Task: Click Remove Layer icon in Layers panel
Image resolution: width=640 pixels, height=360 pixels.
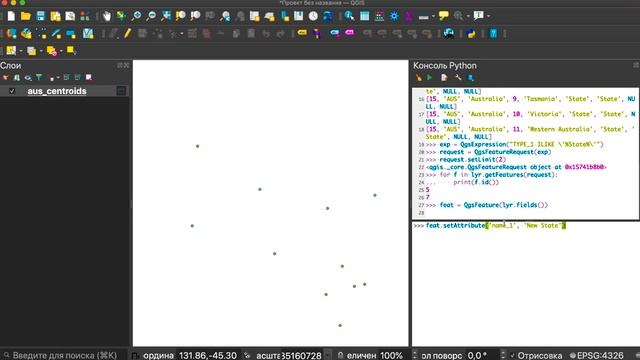Action: (89, 78)
